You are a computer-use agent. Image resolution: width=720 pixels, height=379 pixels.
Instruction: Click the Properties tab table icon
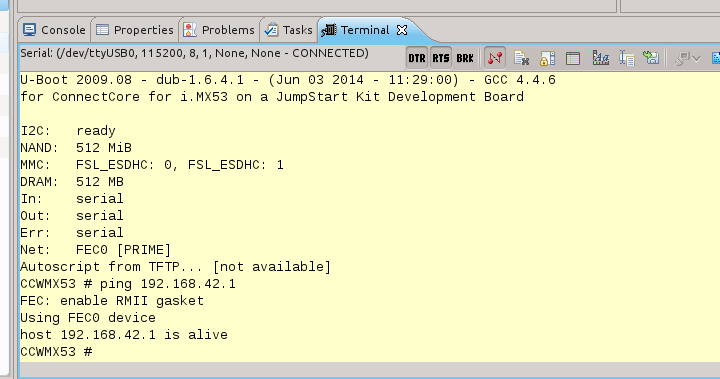click(102, 30)
